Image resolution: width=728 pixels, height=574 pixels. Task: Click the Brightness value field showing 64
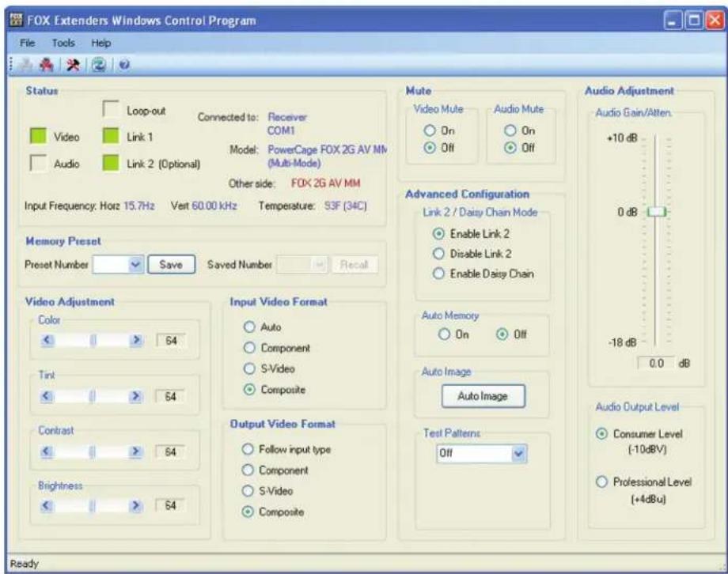(170, 505)
